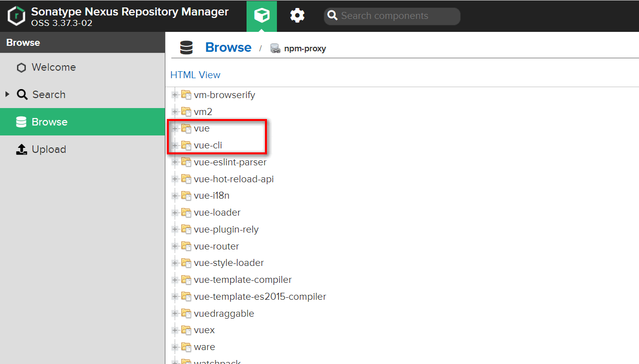Expand the vue tree node
The height and width of the screenshot is (364, 639).
(x=175, y=128)
